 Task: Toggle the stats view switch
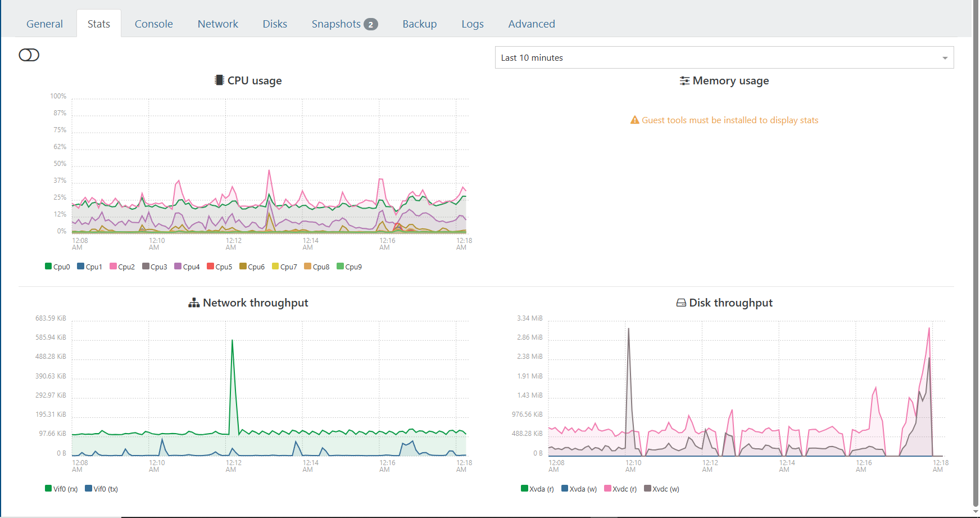click(x=29, y=55)
